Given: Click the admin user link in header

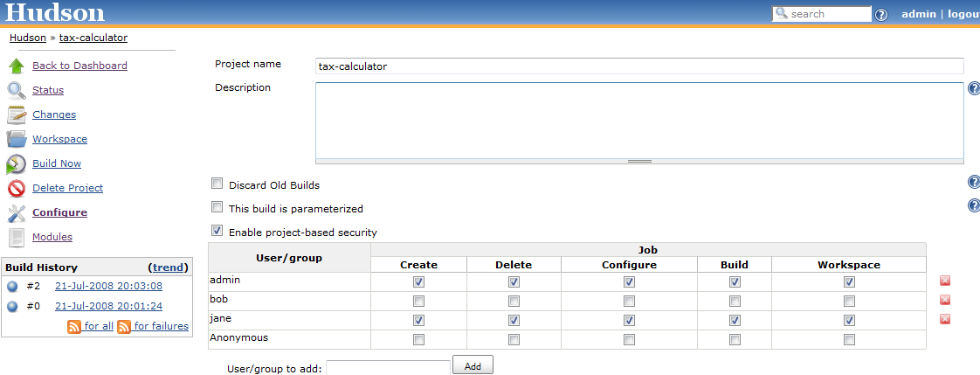Looking at the screenshot, I should 919,14.
